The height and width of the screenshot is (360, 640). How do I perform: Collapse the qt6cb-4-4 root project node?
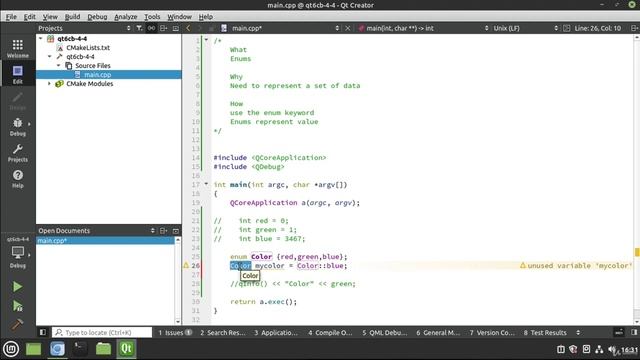(41, 38)
